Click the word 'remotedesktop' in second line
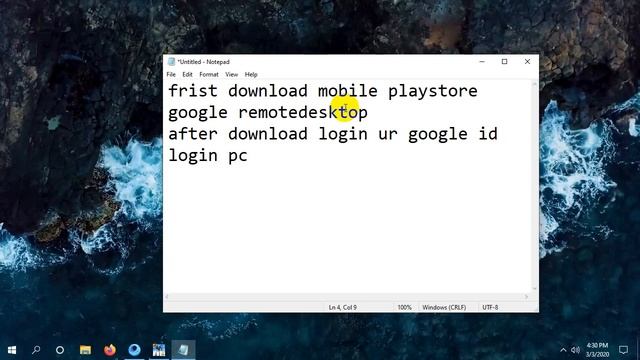The height and width of the screenshot is (360, 640). [x=302, y=113]
